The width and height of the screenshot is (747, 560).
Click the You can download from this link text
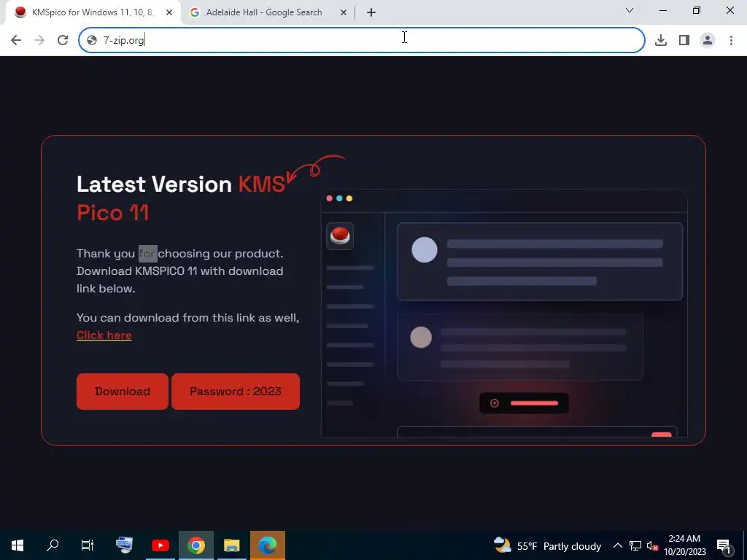coord(187,318)
